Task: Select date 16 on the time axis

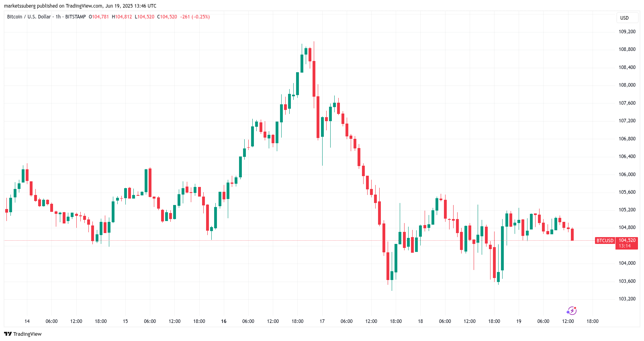Action: click(x=224, y=321)
